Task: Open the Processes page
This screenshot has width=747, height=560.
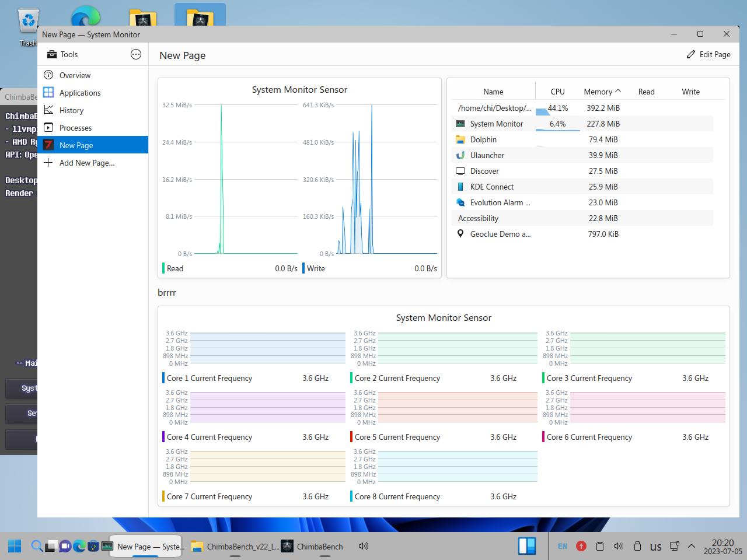Action: tap(75, 128)
